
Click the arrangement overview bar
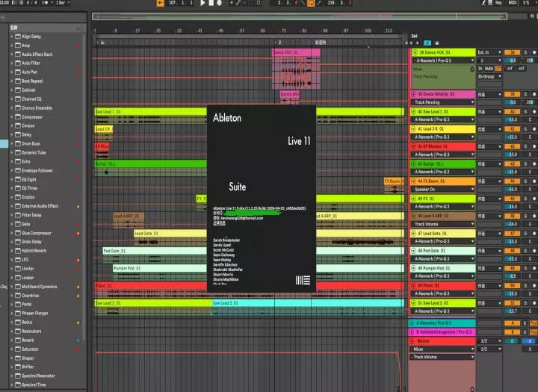coord(300,16)
